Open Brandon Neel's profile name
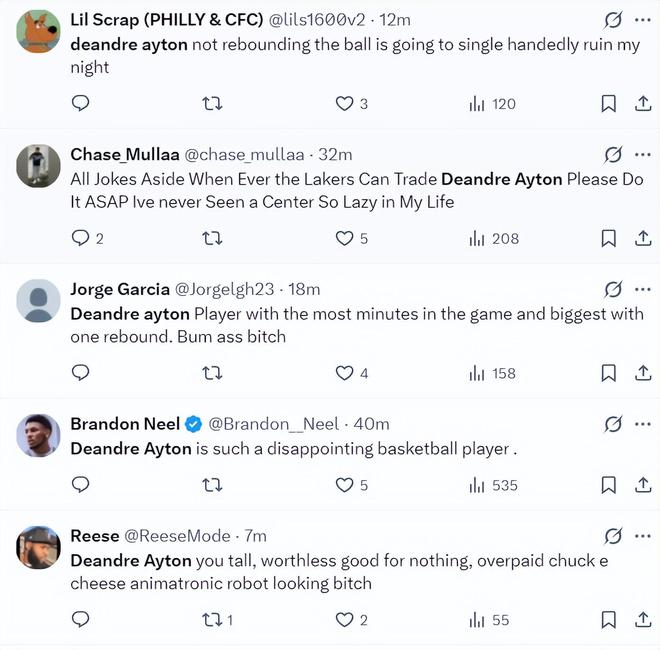Image resolution: width=660 pixels, height=650 pixels. 125,424
